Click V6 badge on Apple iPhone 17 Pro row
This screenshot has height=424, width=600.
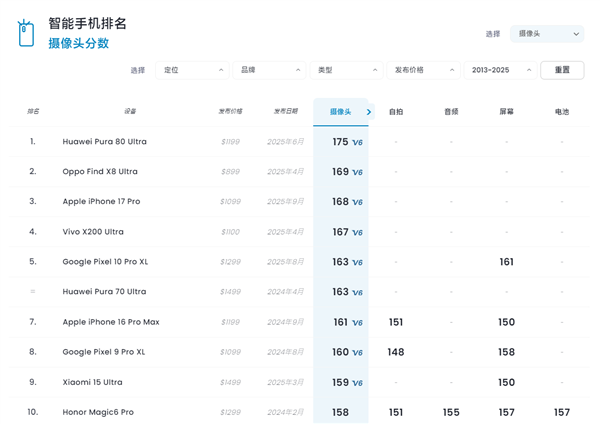pyautogui.click(x=357, y=203)
